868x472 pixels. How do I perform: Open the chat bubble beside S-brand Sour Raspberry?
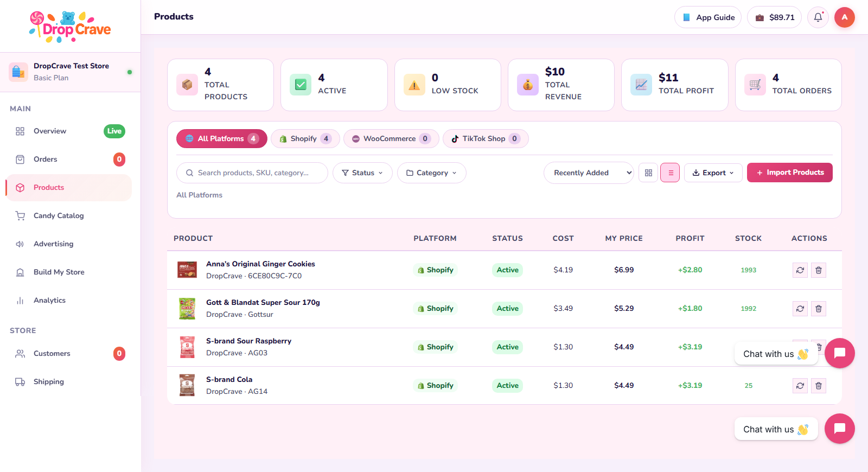tap(840, 353)
